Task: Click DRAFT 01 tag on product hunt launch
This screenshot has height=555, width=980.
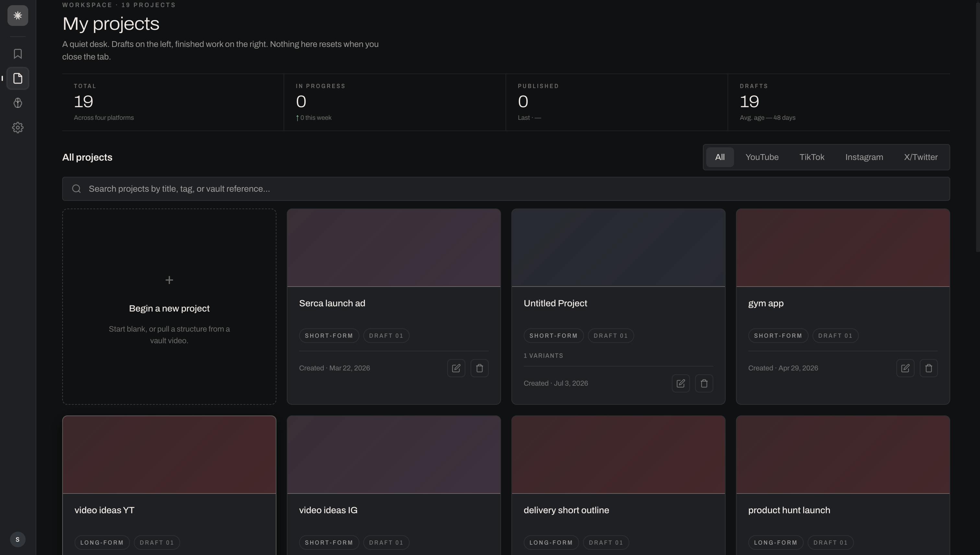Action: 831,543
